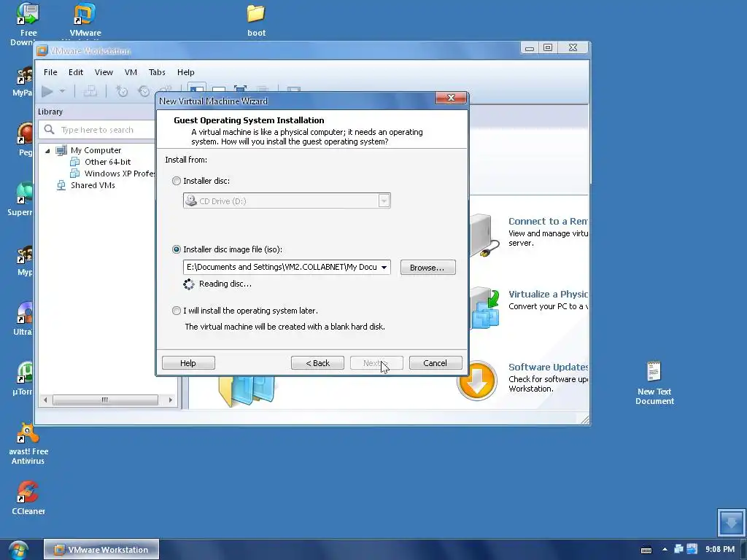Click the VMware desktop shortcut icon
Screen dimensions: 747x560
pos(85,15)
